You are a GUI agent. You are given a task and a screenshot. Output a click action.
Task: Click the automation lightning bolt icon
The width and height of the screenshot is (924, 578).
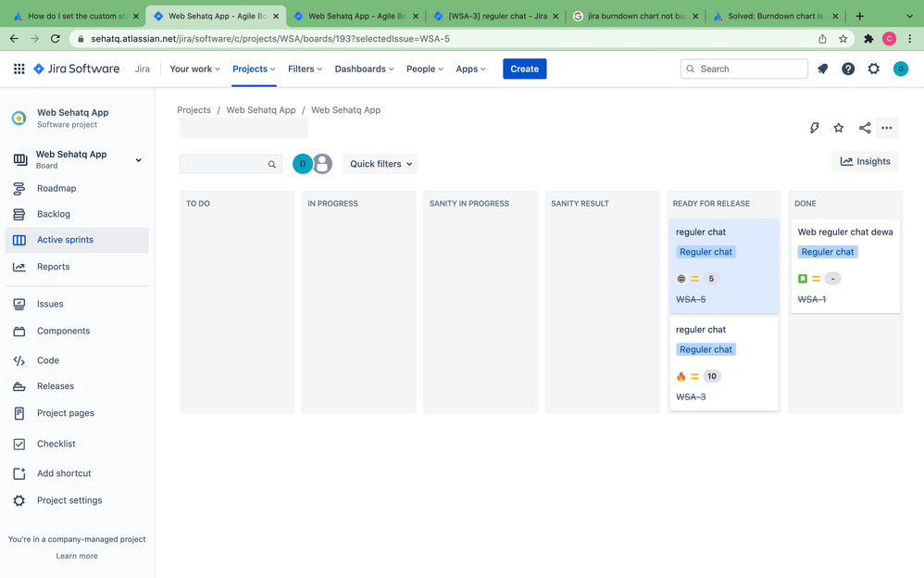point(815,128)
